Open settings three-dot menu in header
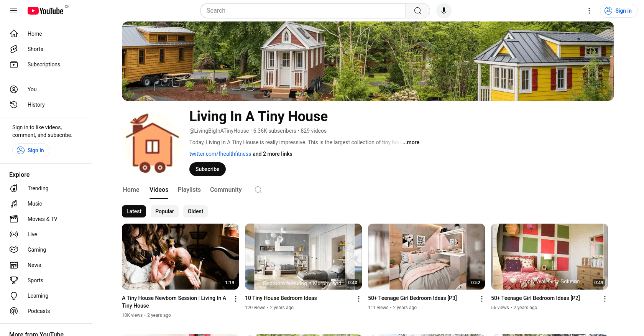This screenshot has width=644, height=336. (589, 11)
